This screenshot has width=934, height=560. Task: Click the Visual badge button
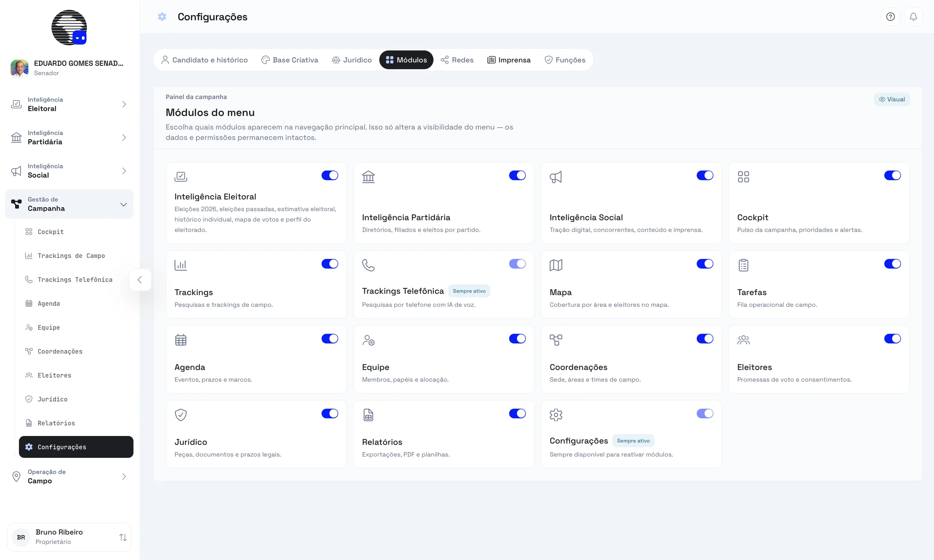tap(892, 99)
